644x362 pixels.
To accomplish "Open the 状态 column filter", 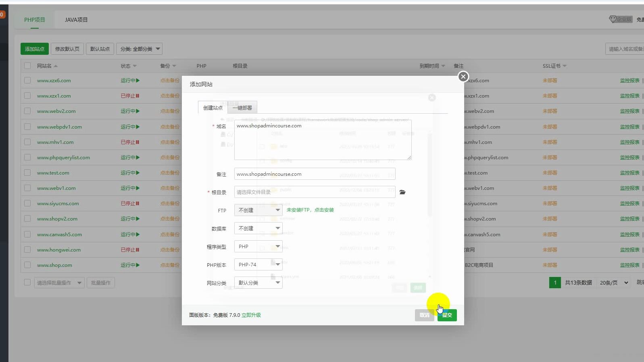I will [135, 66].
